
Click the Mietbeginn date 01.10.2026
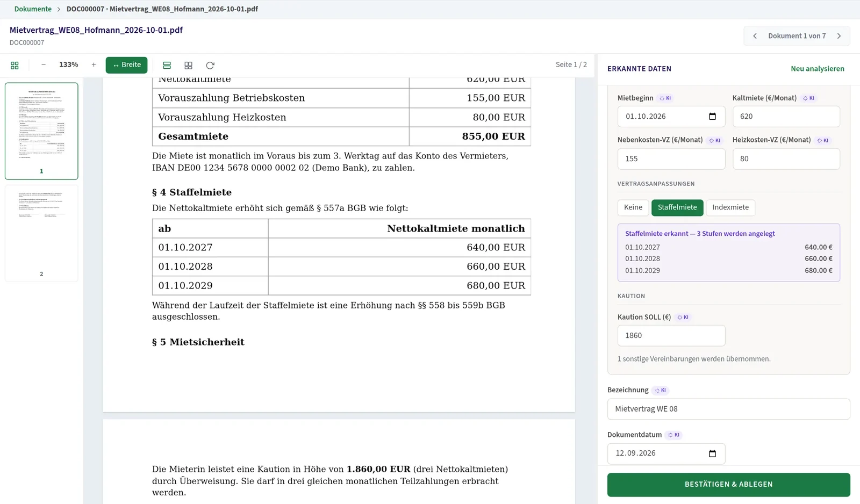pyautogui.click(x=646, y=117)
